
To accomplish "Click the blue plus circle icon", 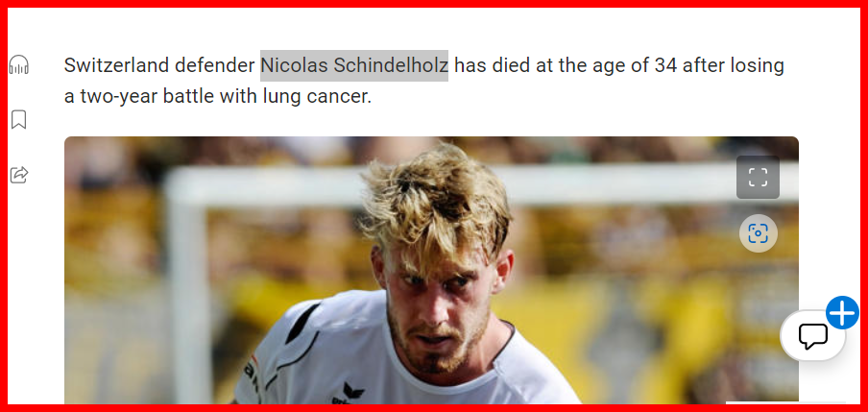I will 842,313.
